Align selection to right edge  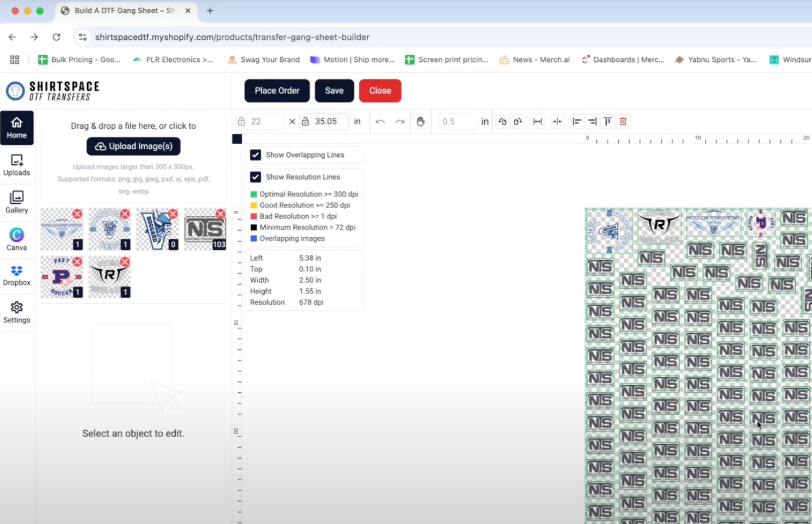point(592,121)
